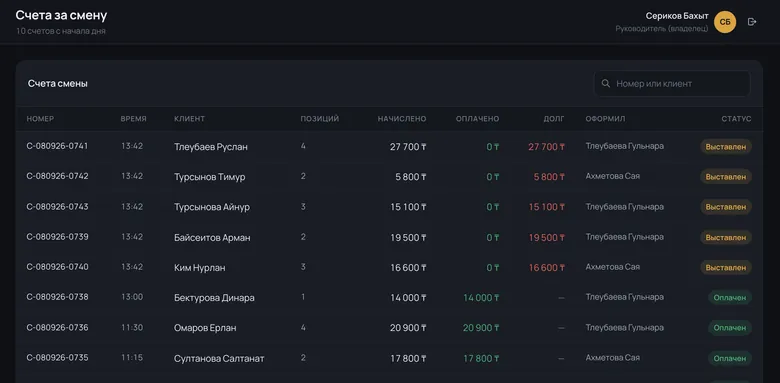Select client Байсеитов Арман
This screenshot has width=780, height=383.
(x=212, y=237)
